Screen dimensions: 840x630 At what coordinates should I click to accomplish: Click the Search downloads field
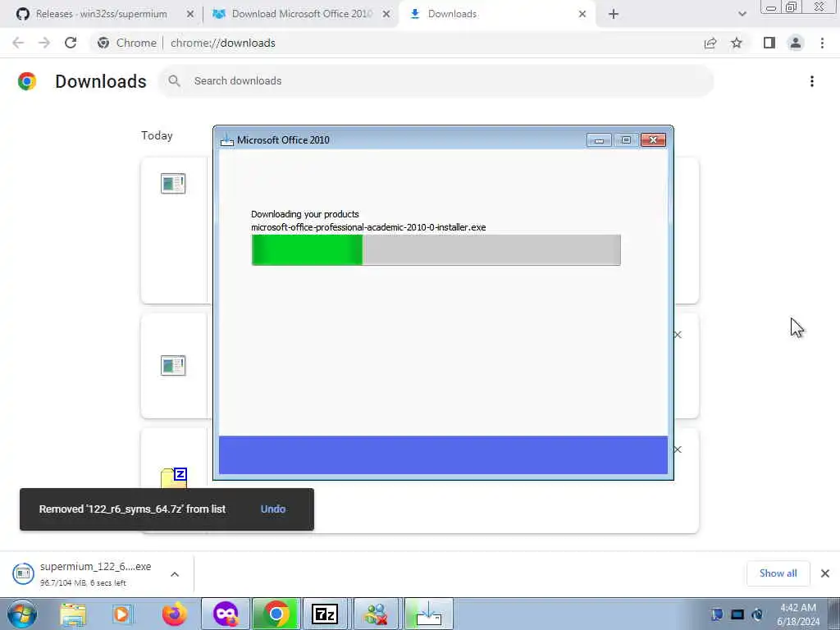pos(436,81)
